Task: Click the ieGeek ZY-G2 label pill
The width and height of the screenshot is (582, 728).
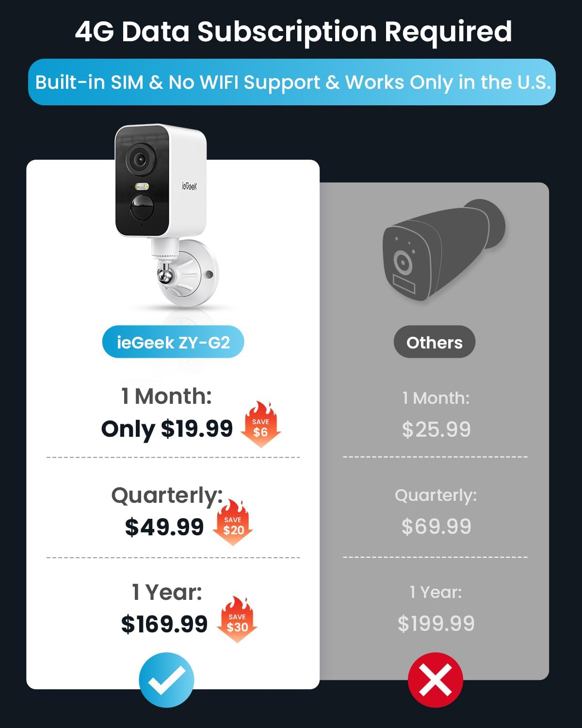Action: click(x=173, y=342)
